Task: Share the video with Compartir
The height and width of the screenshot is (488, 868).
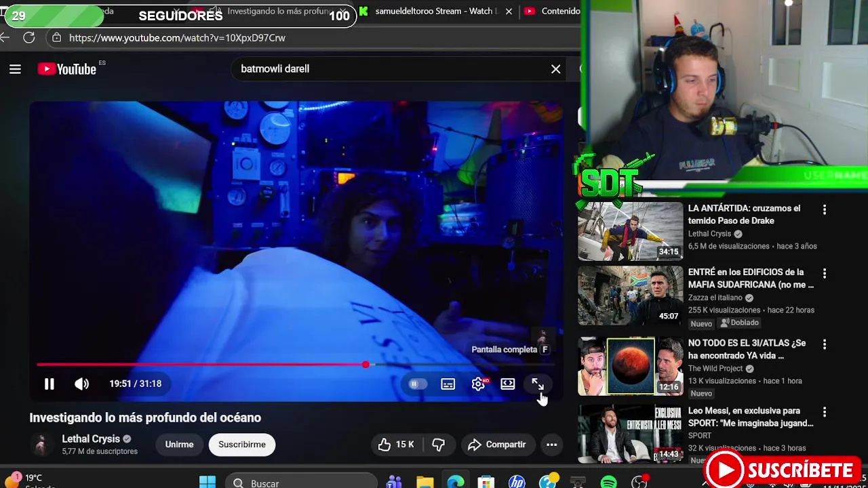Action: pyautogui.click(x=498, y=445)
